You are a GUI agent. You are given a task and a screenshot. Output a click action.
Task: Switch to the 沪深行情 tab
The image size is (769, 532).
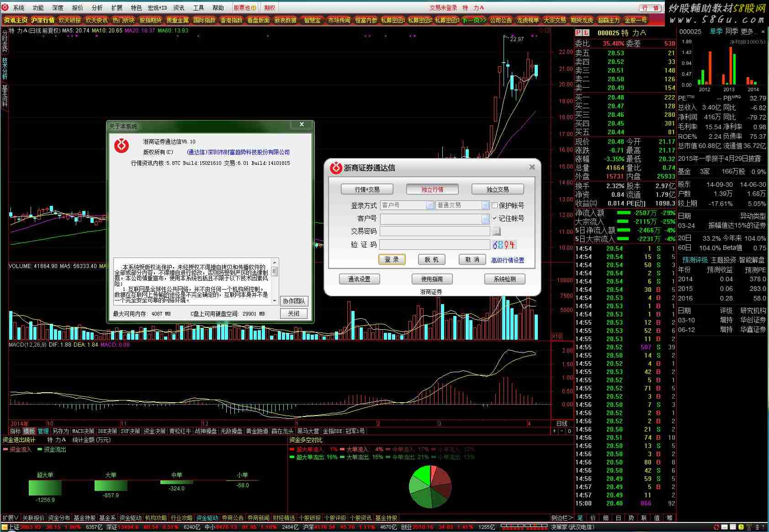(x=43, y=20)
